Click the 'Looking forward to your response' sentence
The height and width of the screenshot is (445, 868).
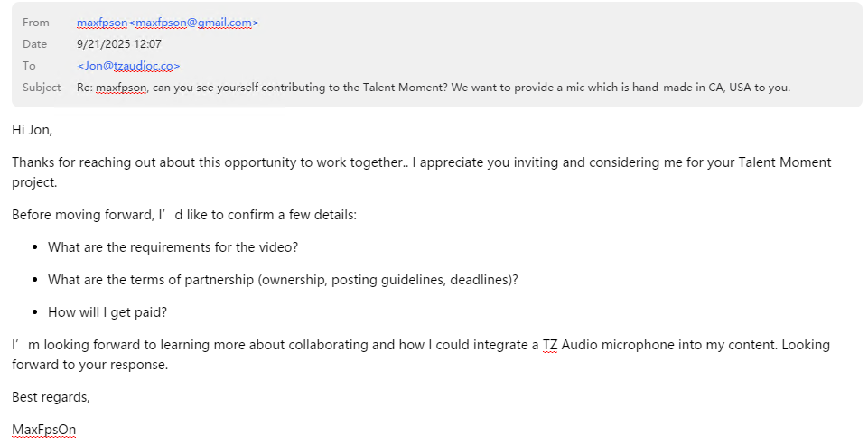tap(90, 366)
